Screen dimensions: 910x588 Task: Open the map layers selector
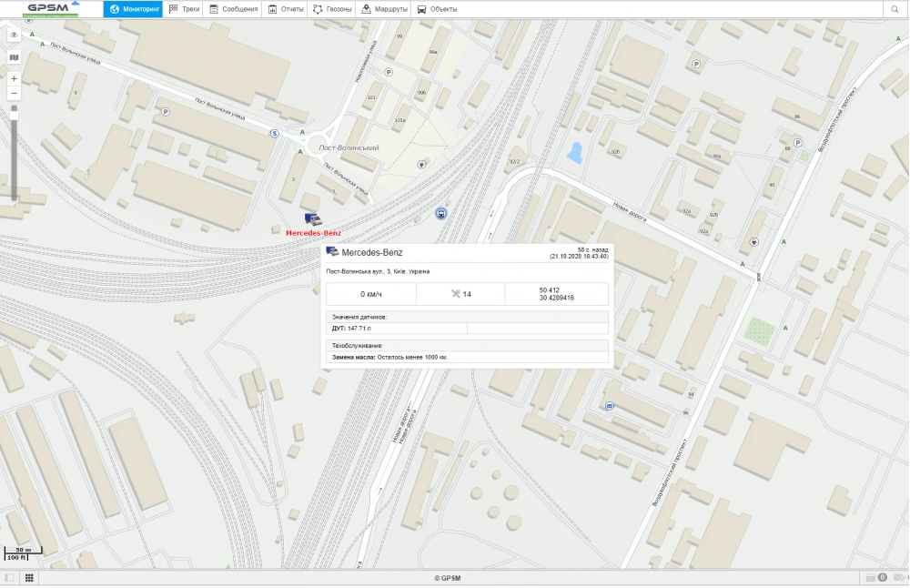14,57
